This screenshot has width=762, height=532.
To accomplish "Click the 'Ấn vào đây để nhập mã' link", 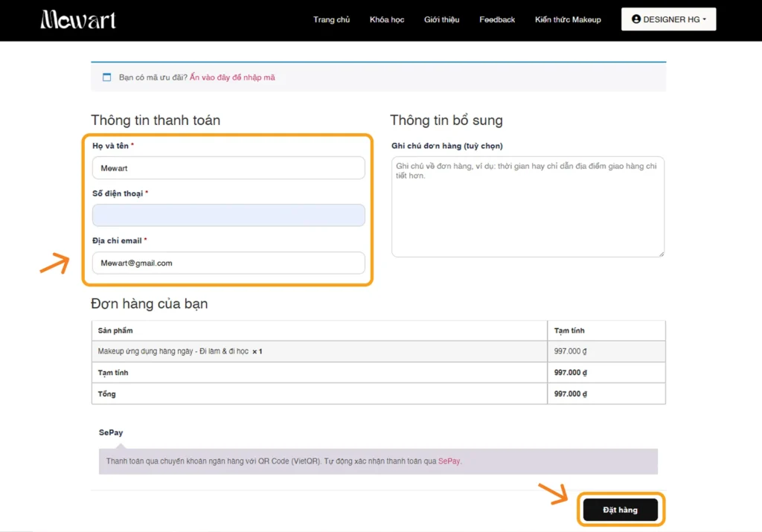I will (232, 77).
